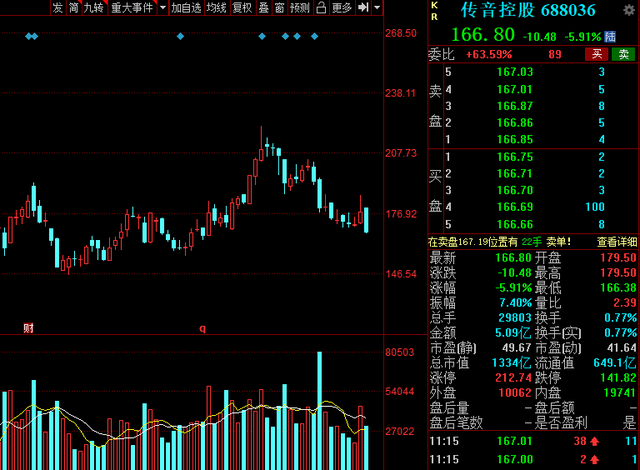640x470 pixels.
Task: Toggle 均线 moving average display
Action: pos(216,7)
